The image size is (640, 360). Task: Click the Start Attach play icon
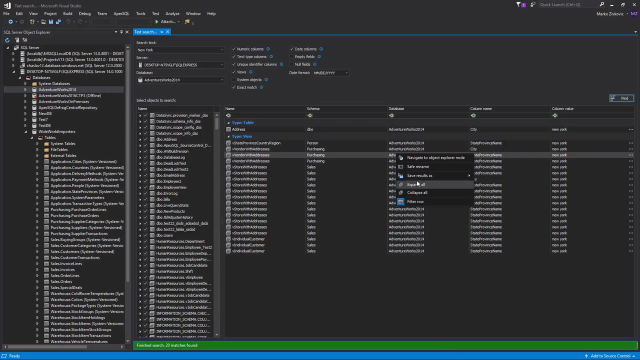[157, 22]
